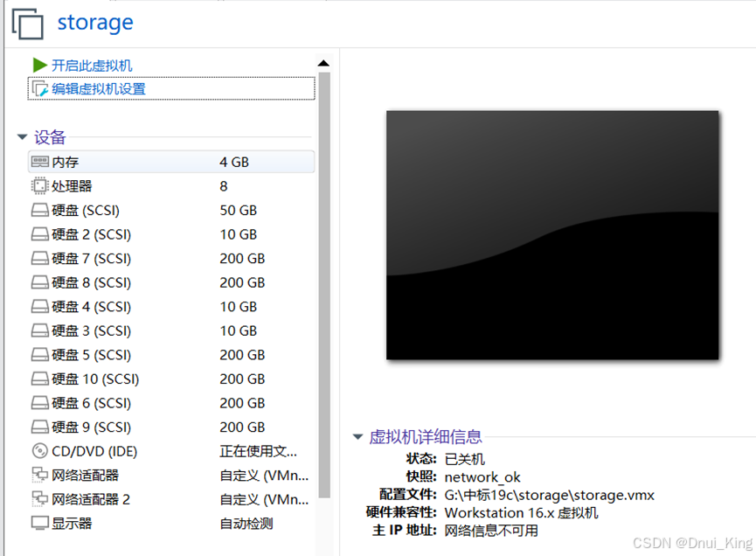Click the 已关机 status text

(465, 459)
